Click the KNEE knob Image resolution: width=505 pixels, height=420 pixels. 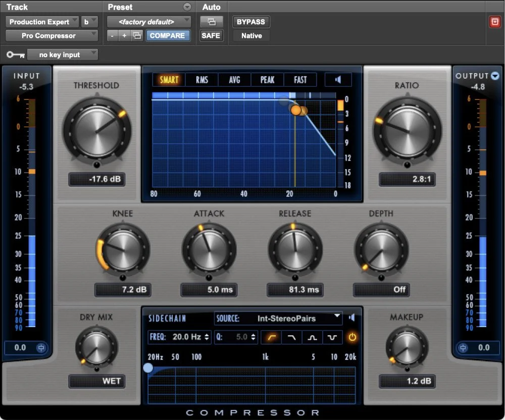coord(123,250)
